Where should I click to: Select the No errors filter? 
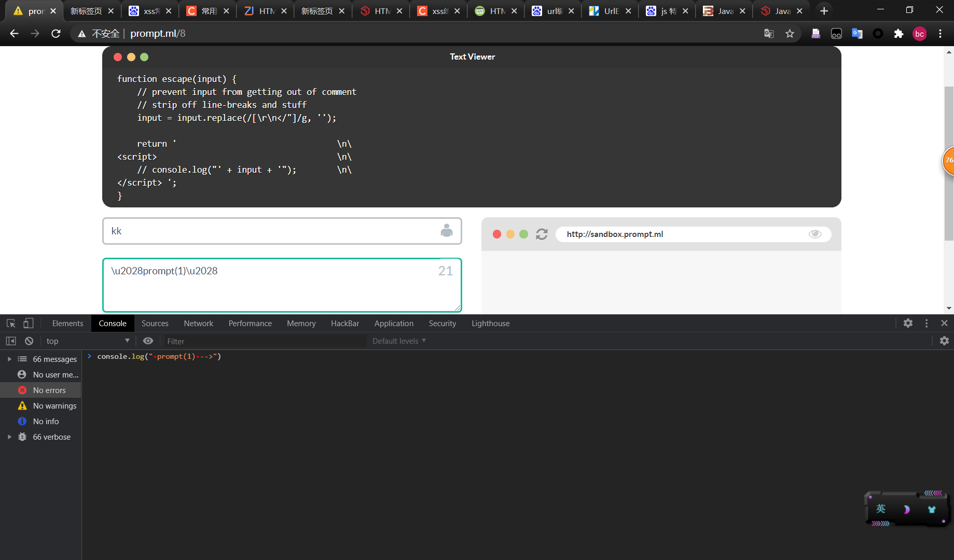[x=42, y=390]
